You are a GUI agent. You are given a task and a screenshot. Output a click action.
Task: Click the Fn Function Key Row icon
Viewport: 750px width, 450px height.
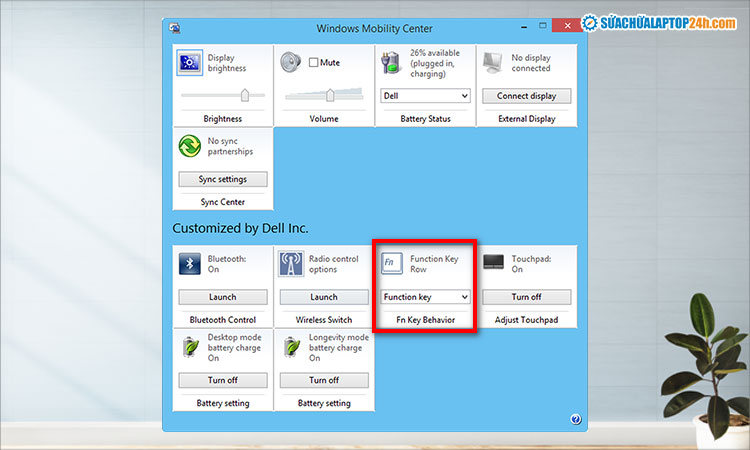click(x=392, y=263)
